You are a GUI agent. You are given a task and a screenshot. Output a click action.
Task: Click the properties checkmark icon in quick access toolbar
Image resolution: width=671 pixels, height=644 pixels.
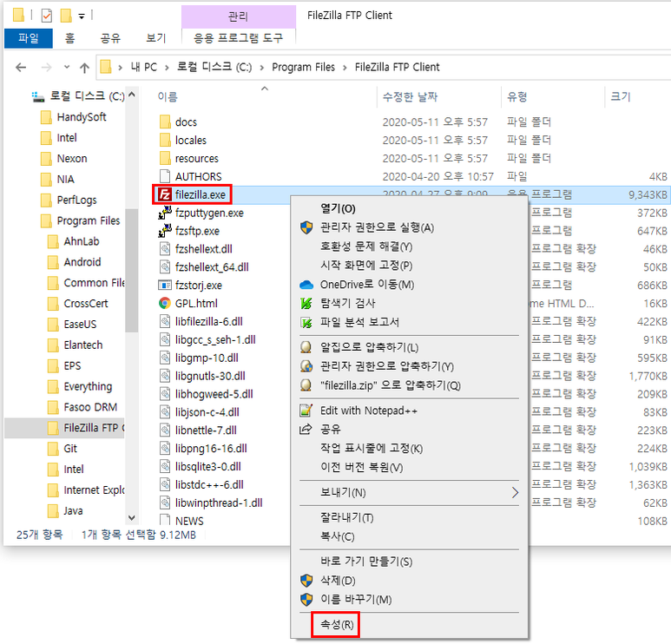[x=47, y=16]
